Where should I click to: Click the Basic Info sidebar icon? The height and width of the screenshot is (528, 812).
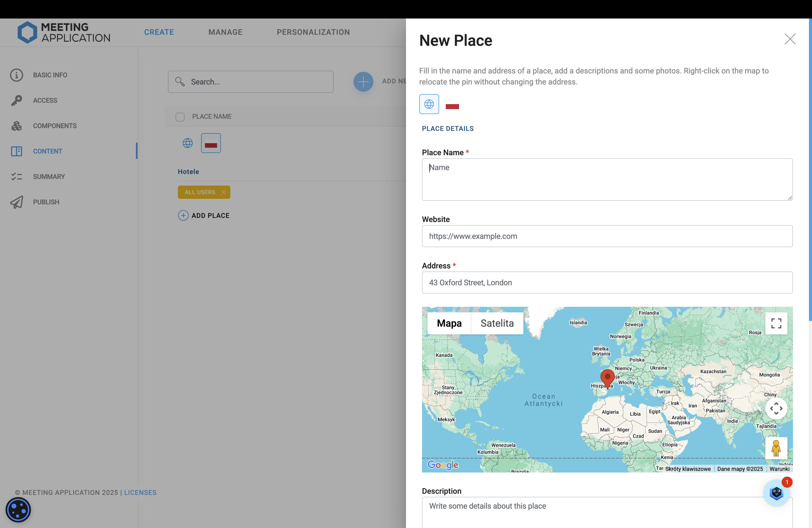16,75
